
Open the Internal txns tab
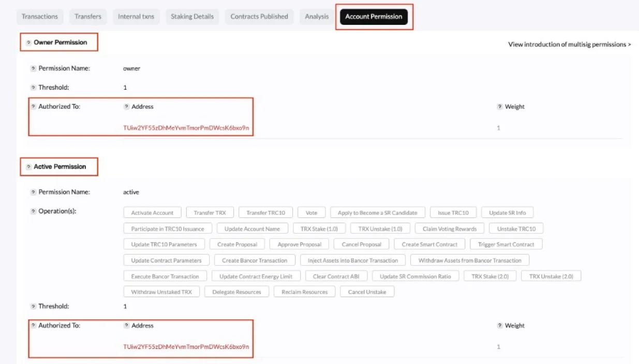(x=136, y=17)
